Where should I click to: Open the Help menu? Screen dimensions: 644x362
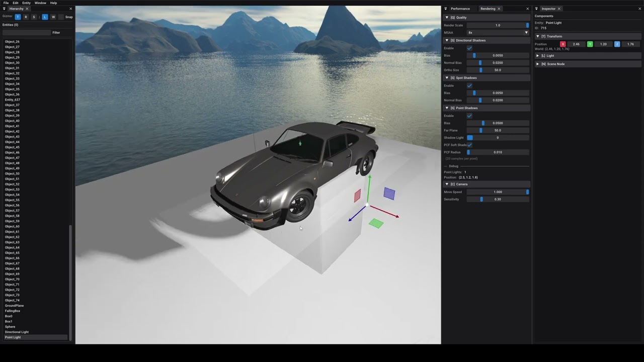tap(53, 3)
